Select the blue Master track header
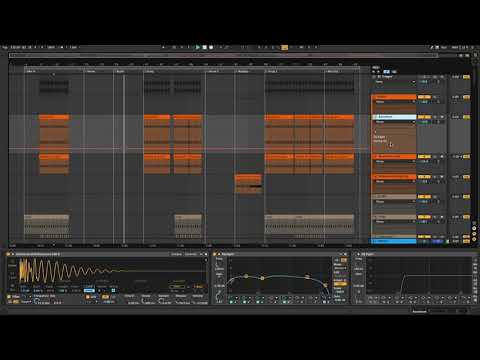This screenshot has height=360, width=480. coord(394,241)
